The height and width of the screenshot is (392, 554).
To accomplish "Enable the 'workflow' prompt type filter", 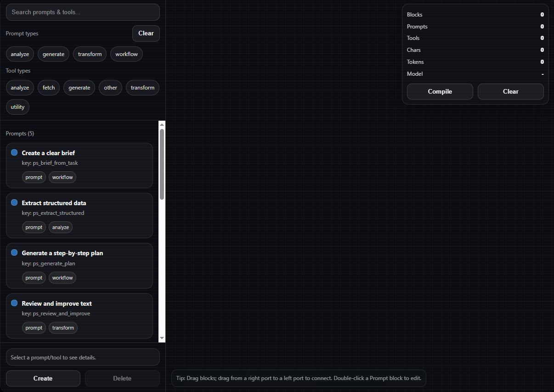I will click(x=126, y=54).
